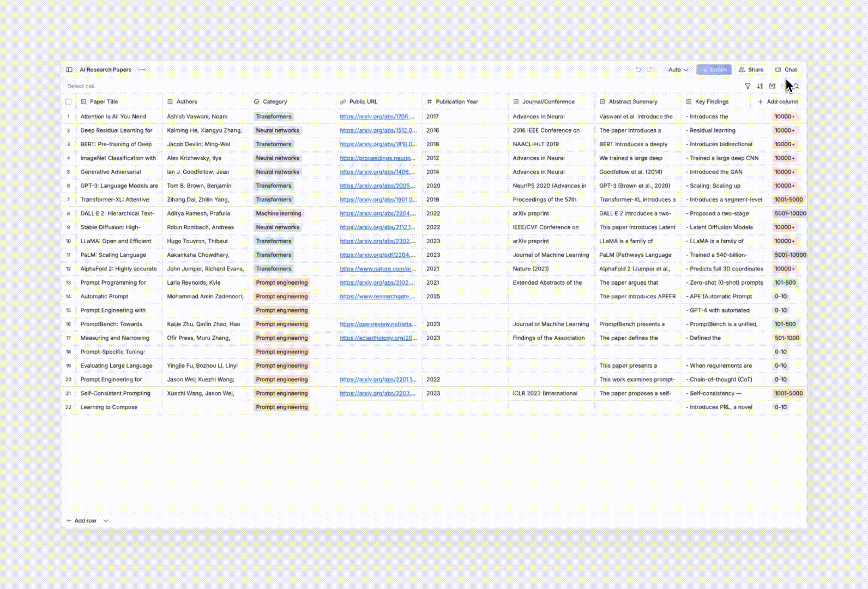
Task: Click the Prompt engineering tag in row 22
Action: (x=282, y=407)
